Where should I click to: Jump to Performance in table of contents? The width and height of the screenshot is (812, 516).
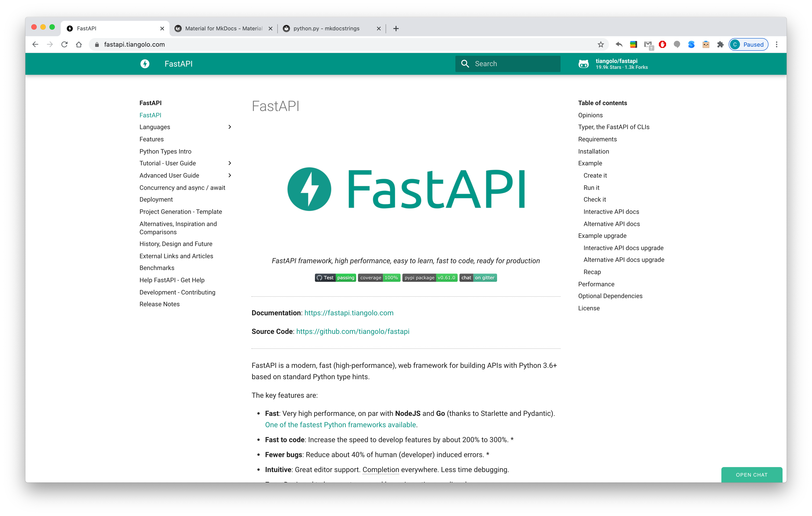pos(596,284)
